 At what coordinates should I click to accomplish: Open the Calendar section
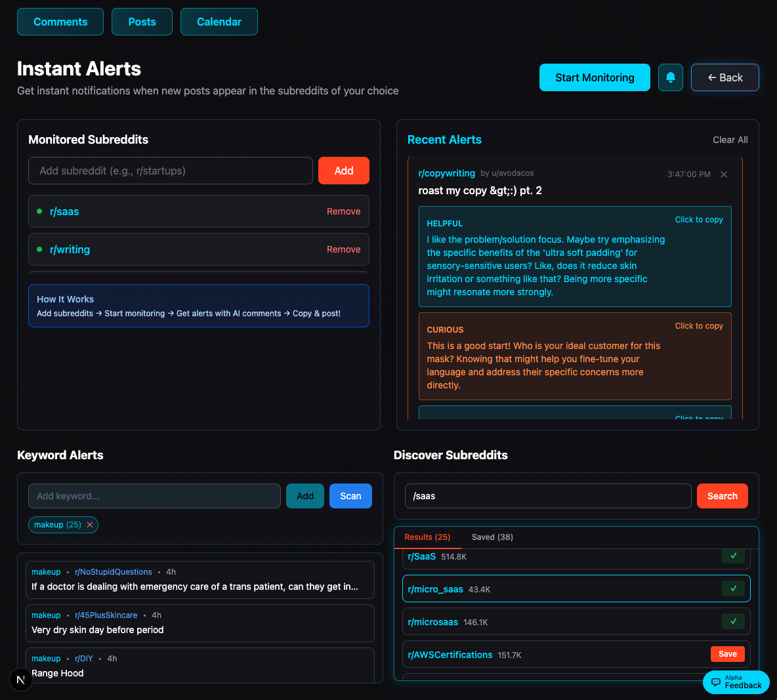(x=219, y=21)
